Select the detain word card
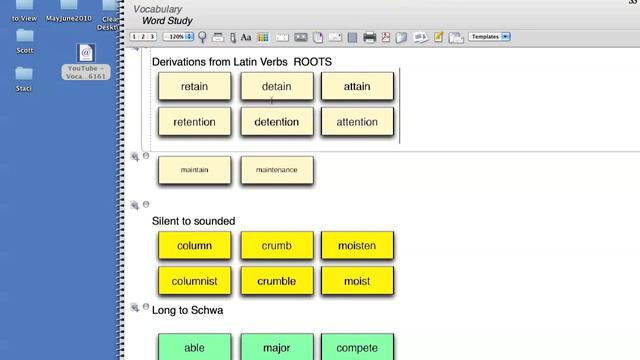 [x=277, y=86]
